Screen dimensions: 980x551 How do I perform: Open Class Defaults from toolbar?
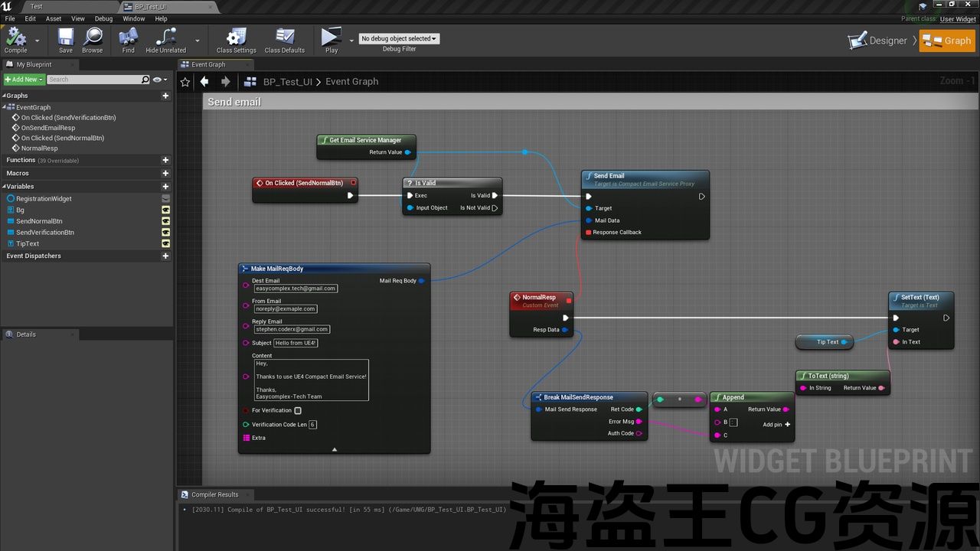coord(285,39)
